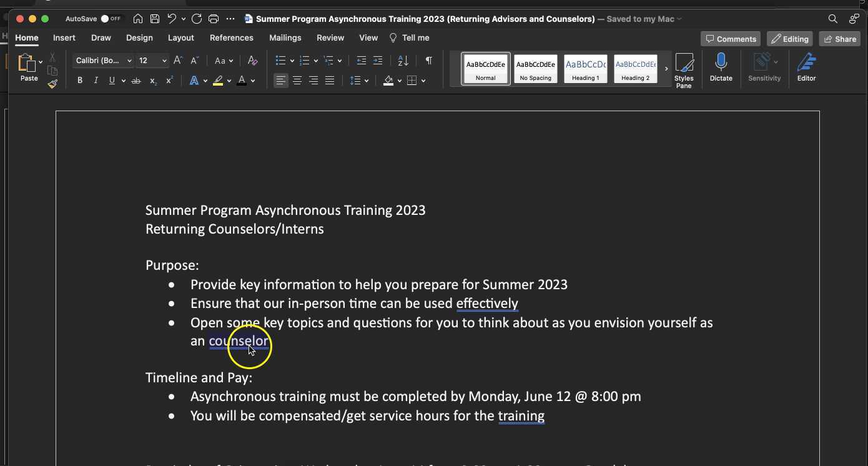
Task: Apply italic formatting
Action: coord(96,80)
